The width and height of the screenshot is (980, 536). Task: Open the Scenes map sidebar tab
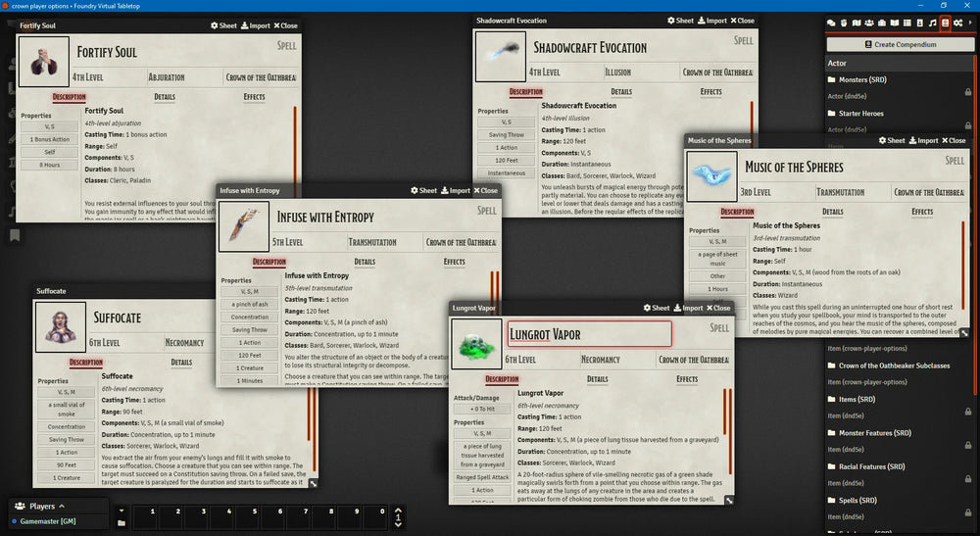(x=857, y=24)
